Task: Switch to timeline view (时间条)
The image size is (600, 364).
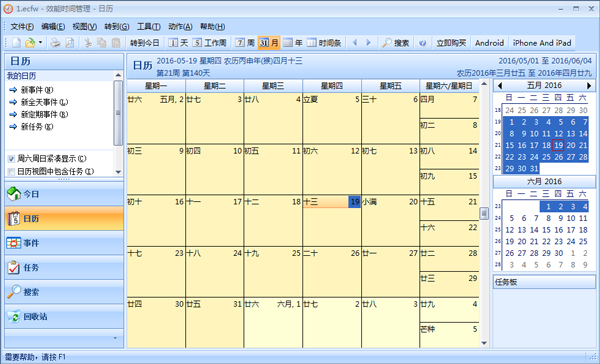Action: (324, 43)
